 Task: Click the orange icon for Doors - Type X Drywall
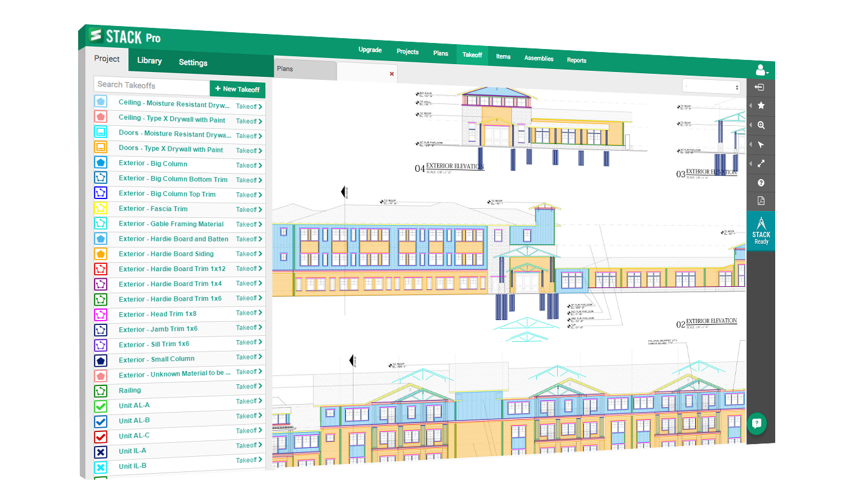coord(101,146)
